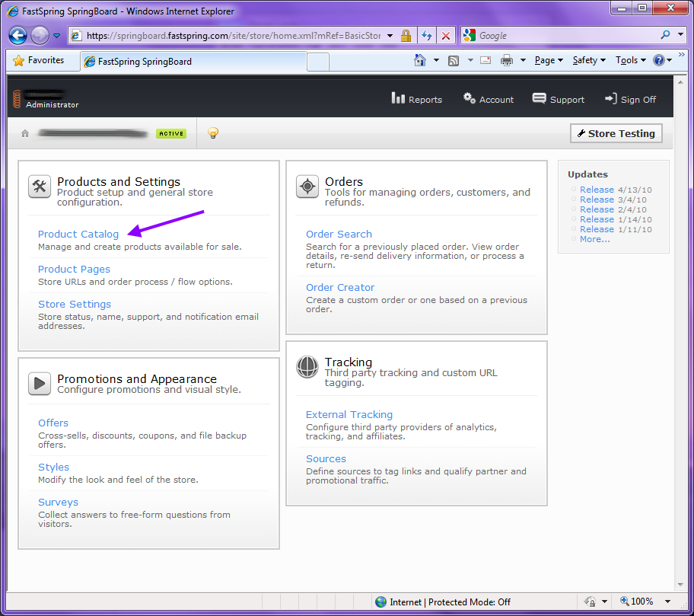Click the Orders crosshair icon
This screenshot has width=694, height=616.
[307, 186]
